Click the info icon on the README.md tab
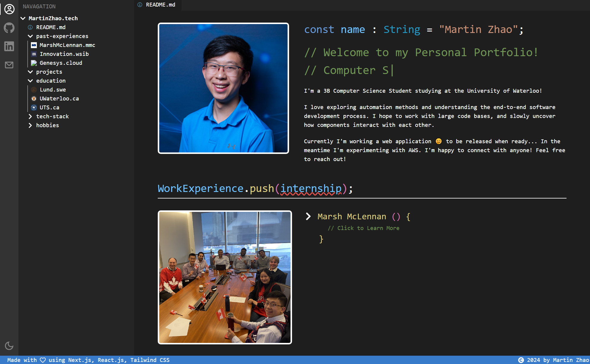The height and width of the screenshot is (364, 590). click(140, 5)
